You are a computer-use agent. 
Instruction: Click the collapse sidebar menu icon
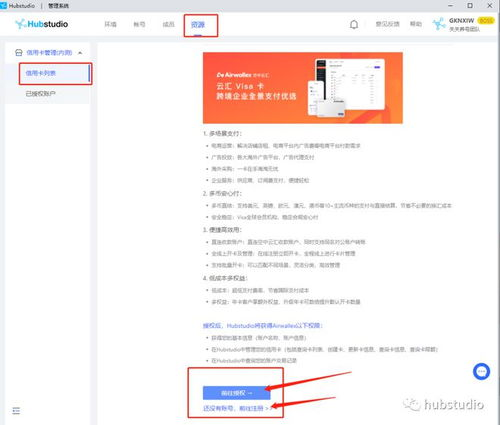(16, 411)
